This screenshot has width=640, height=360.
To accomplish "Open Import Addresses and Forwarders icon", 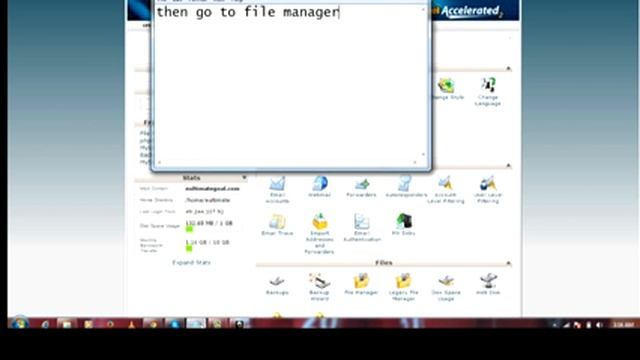I will point(320,222).
